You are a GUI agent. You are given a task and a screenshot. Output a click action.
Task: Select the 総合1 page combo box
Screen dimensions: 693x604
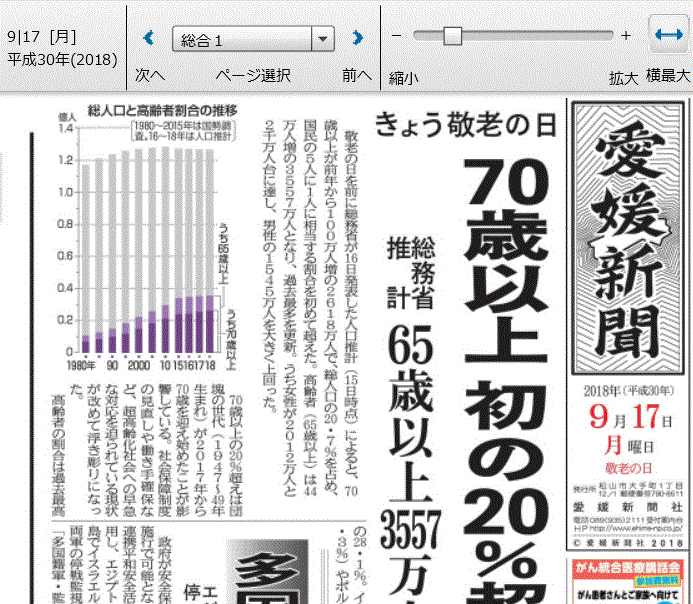point(253,39)
